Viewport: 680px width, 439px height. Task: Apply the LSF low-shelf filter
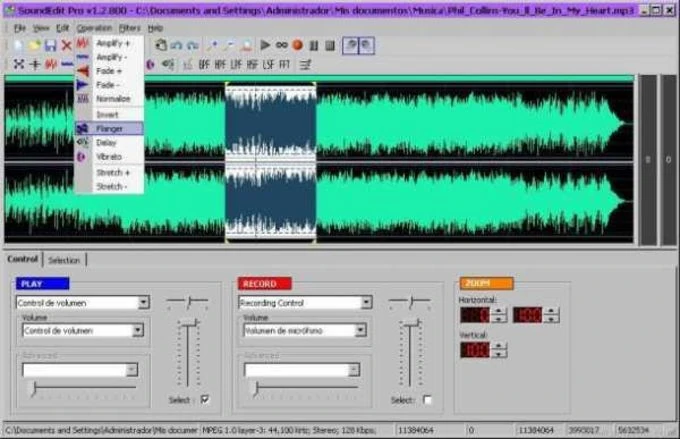point(268,65)
